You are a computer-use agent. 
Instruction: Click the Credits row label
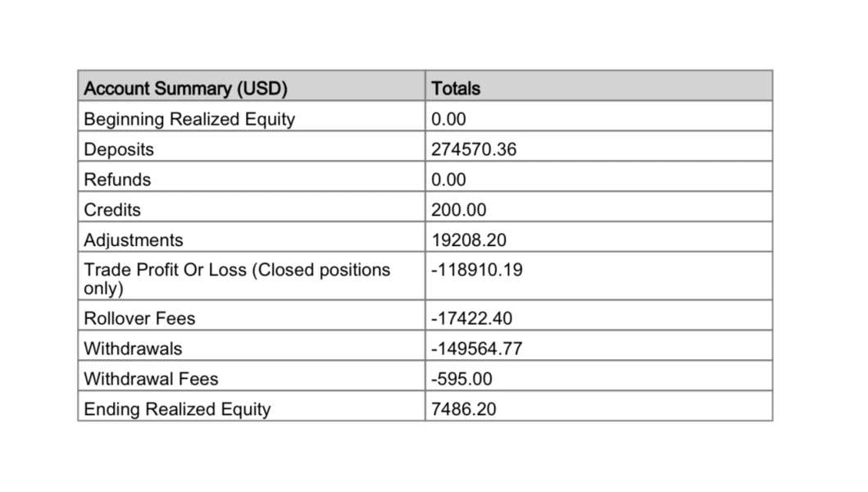point(112,210)
